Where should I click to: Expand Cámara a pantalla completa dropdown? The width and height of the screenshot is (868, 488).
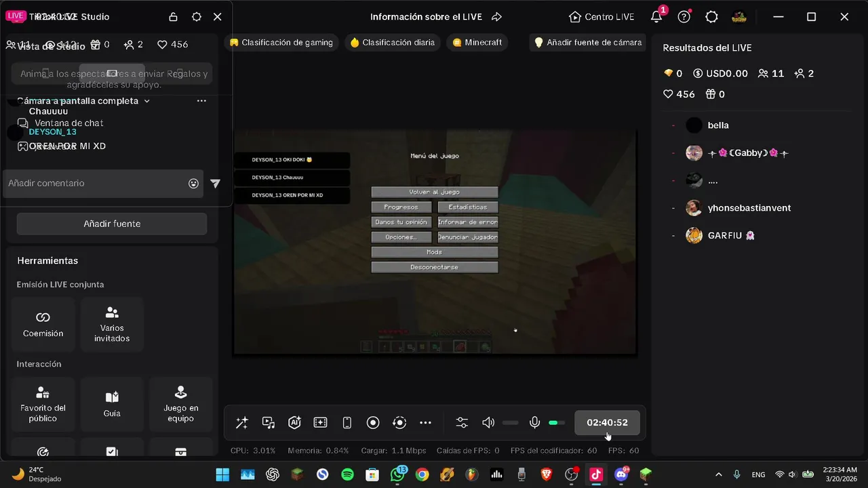click(x=147, y=101)
